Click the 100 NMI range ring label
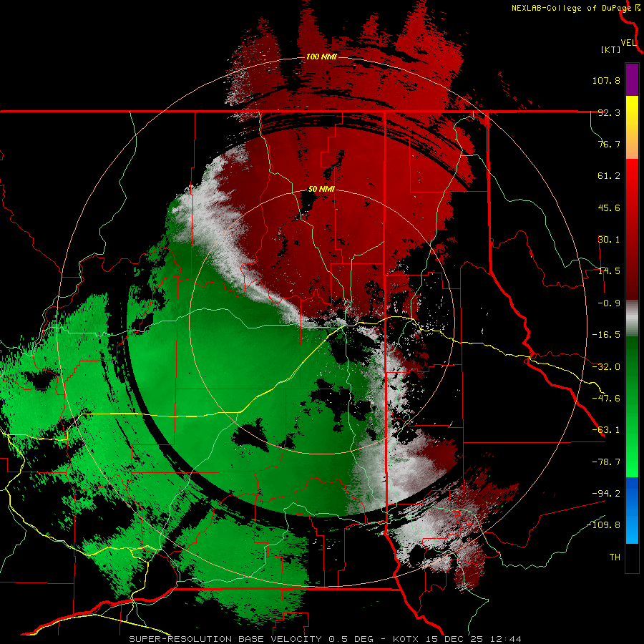 321,57
